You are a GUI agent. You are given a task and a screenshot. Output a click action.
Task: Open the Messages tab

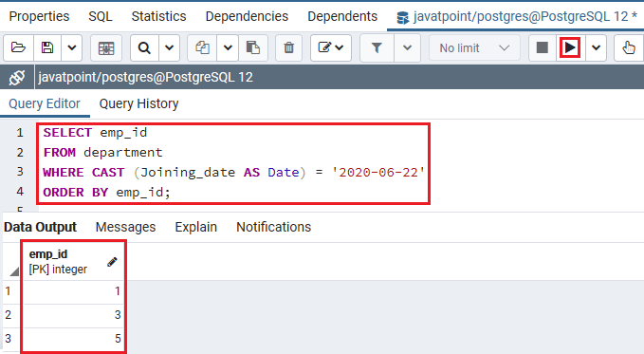tap(126, 227)
